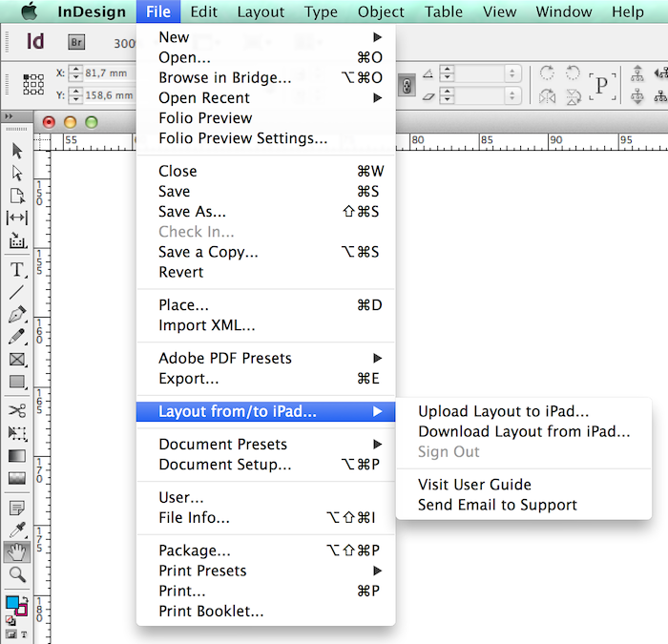
Task: Select the Line tool
Action: point(16,292)
